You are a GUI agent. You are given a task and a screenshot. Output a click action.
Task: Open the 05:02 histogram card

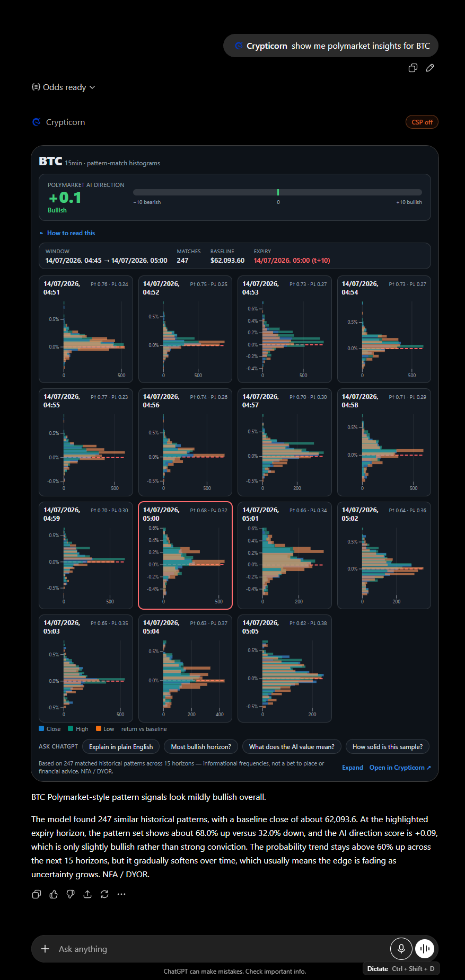pos(384,555)
